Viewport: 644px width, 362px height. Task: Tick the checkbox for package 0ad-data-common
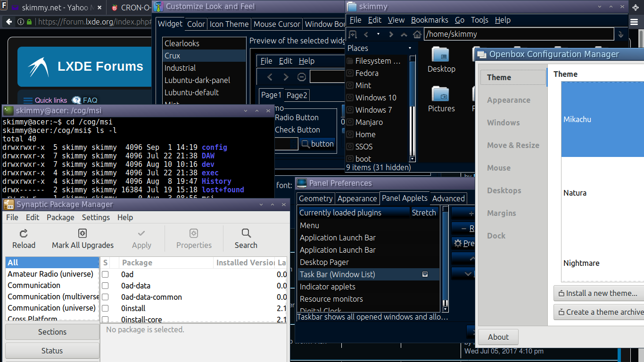[106, 297]
